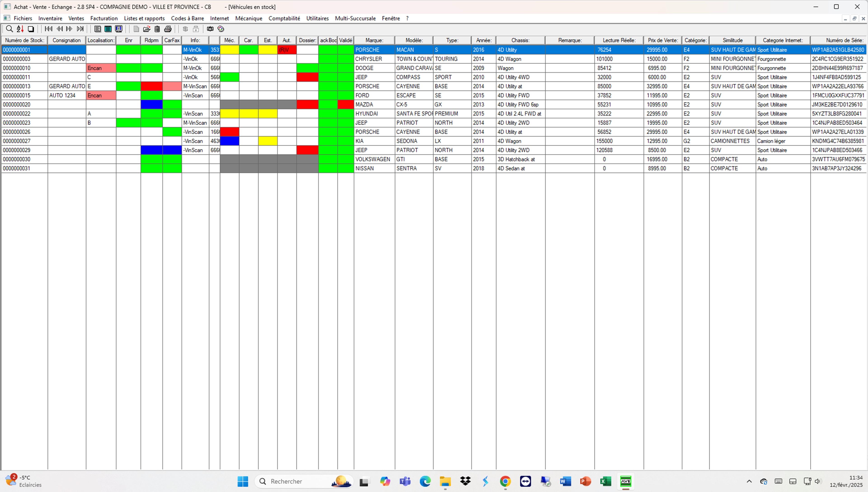Open the Comptabilité menu

click(x=284, y=18)
